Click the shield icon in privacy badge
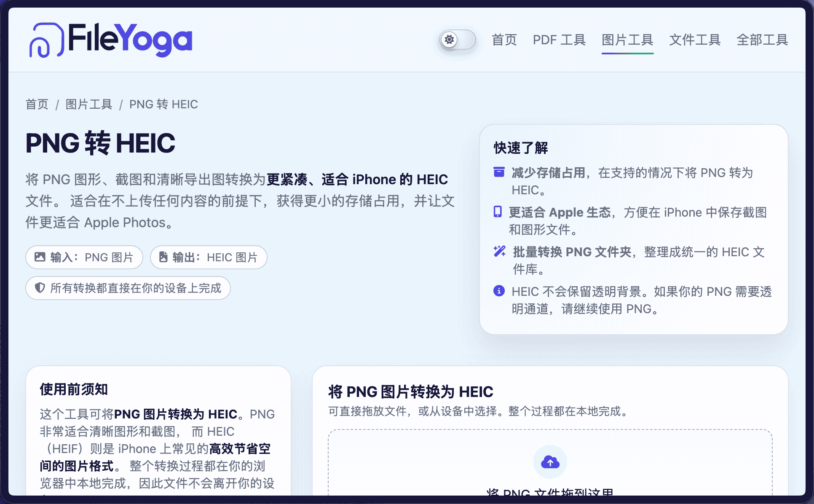The height and width of the screenshot is (504, 814). click(40, 288)
